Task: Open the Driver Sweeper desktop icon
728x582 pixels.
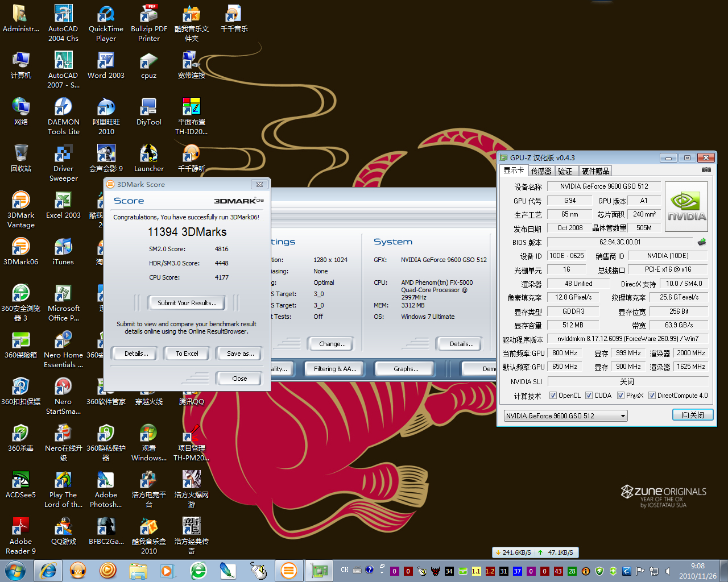Action: pos(63,155)
